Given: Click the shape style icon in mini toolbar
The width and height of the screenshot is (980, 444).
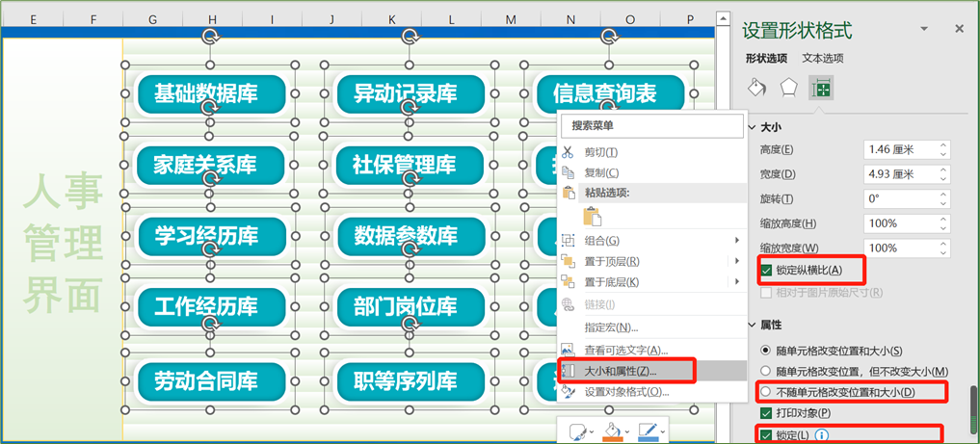Looking at the screenshot, I should pos(577,431).
